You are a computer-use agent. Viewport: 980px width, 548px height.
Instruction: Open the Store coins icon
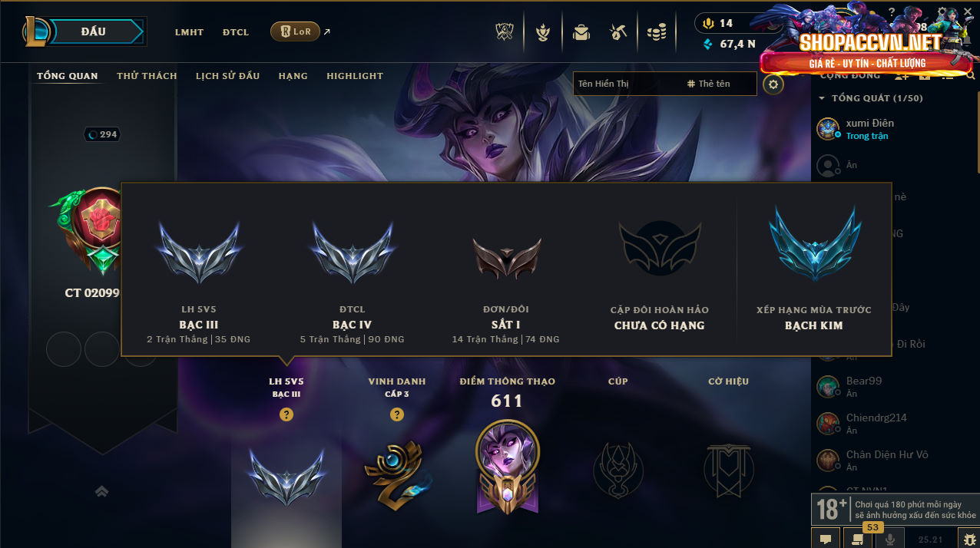click(656, 32)
